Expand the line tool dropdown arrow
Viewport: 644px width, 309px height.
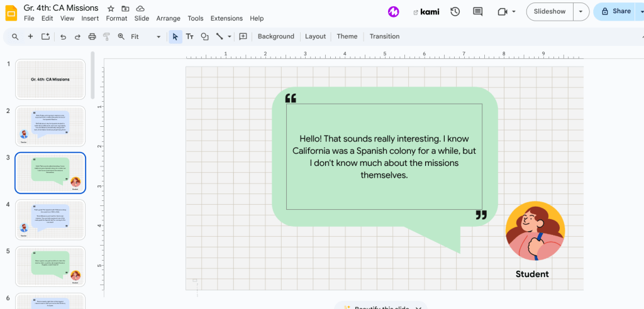pos(230,36)
